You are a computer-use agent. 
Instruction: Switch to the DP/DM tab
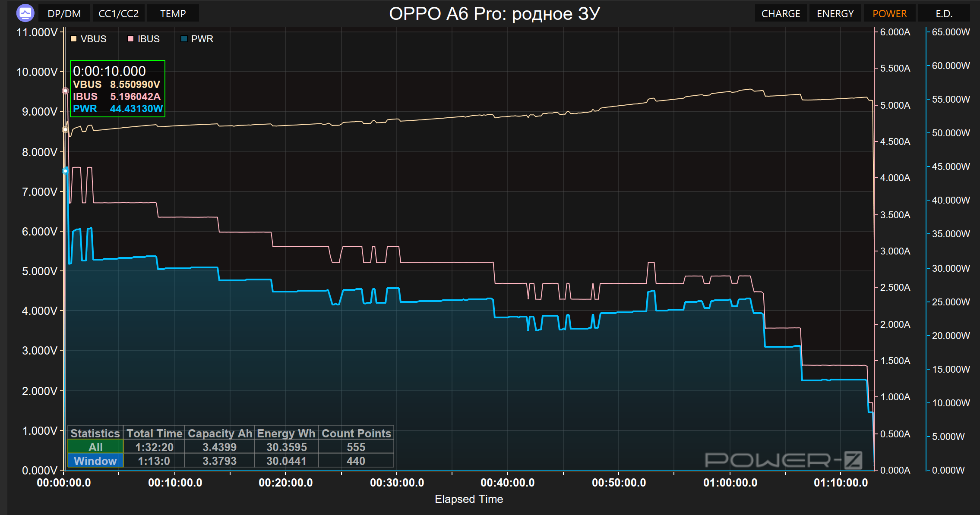pos(64,13)
